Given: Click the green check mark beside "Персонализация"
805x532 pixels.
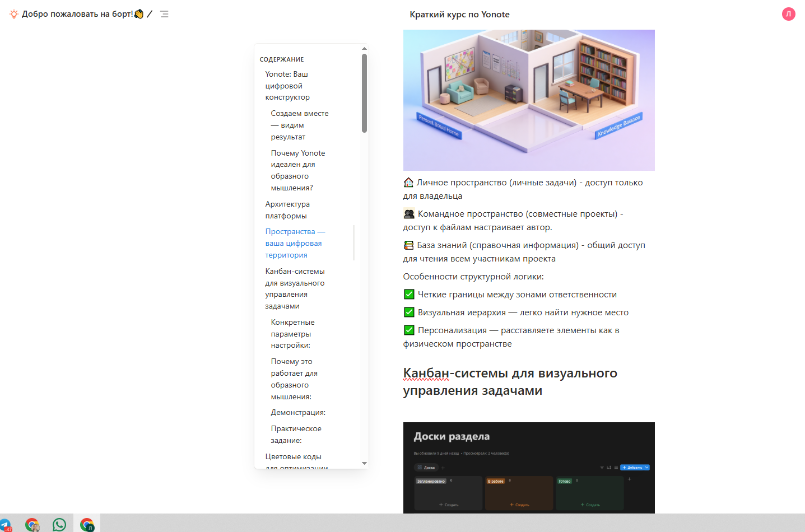Looking at the screenshot, I should click(409, 330).
